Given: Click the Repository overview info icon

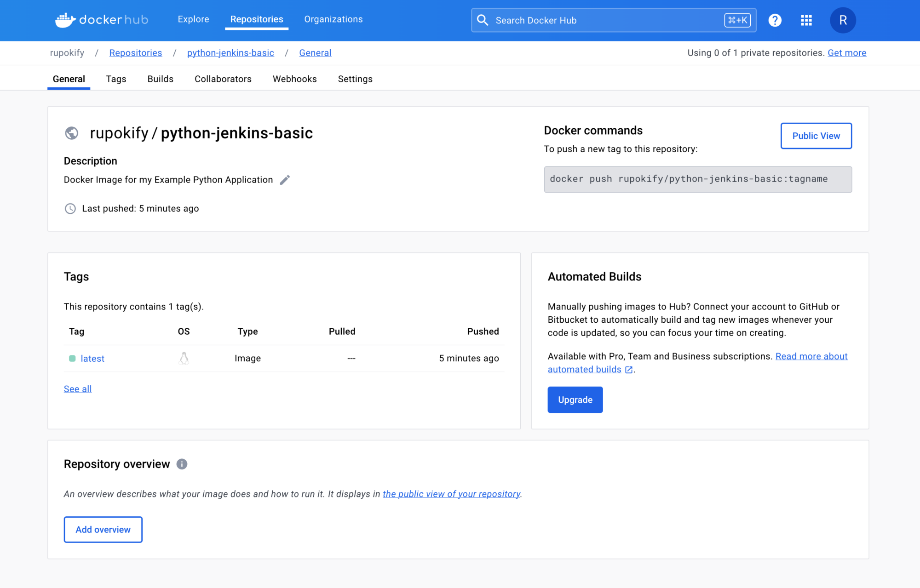Looking at the screenshot, I should [x=182, y=464].
